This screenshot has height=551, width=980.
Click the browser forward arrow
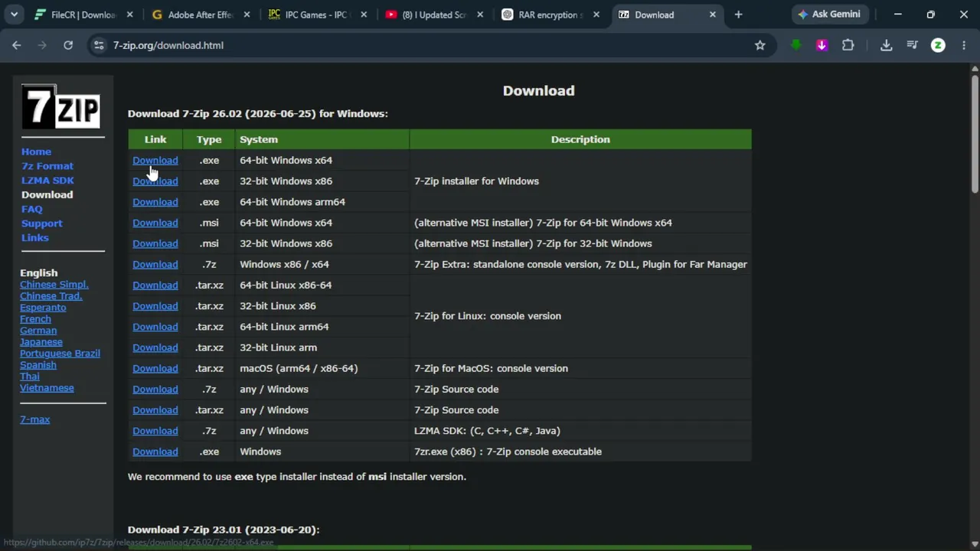pyautogui.click(x=42, y=45)
